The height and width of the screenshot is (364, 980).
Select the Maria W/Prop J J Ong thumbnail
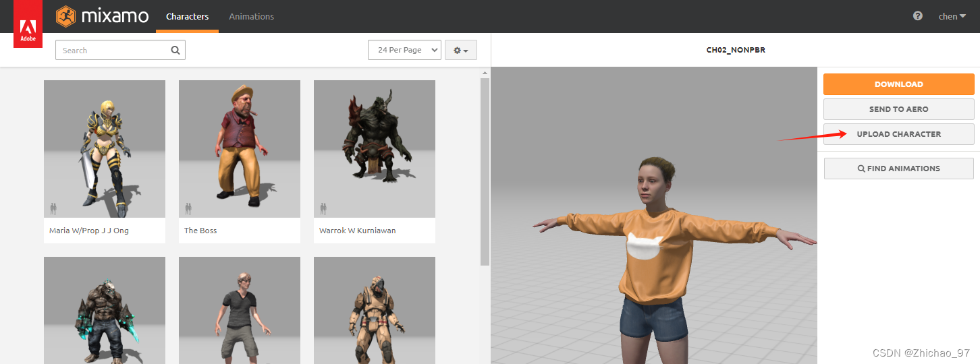105,149
